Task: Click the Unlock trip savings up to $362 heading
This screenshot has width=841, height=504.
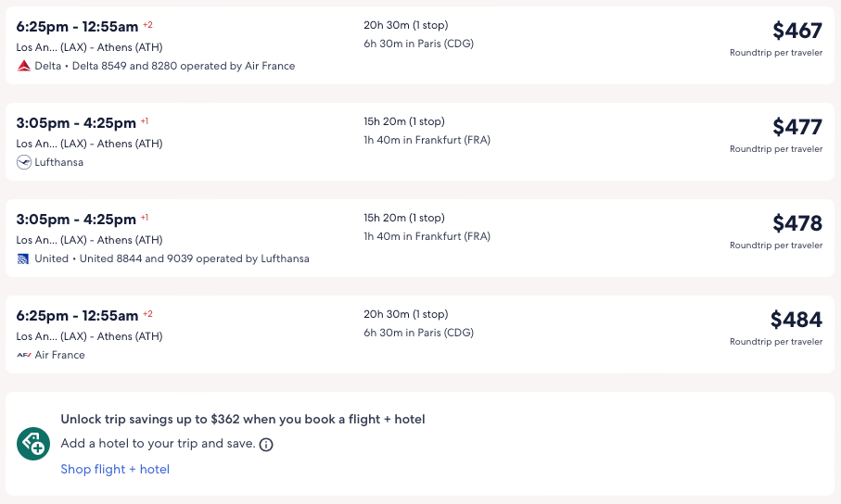Action: point(243,420)
